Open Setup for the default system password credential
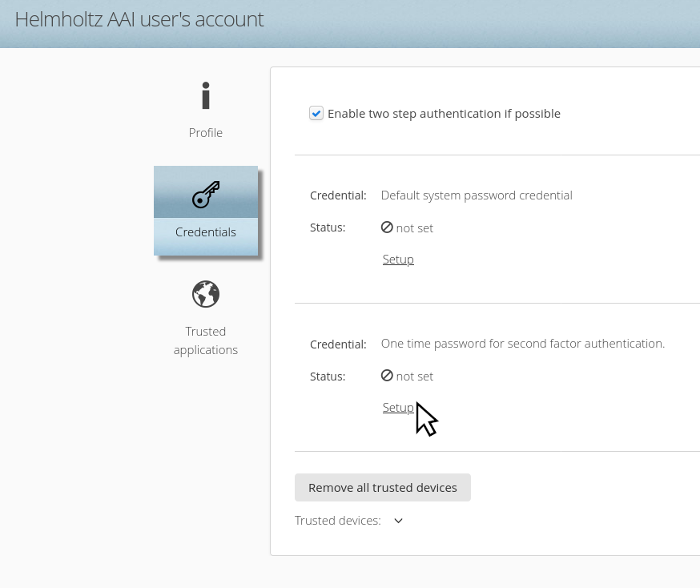Screen dimensions: 700x588 [398, 259]
